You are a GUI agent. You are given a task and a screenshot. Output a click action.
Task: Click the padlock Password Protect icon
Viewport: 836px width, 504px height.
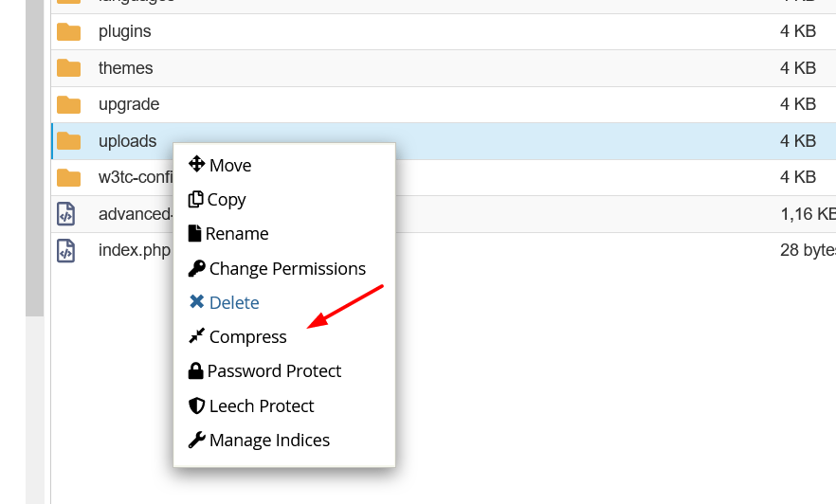pos(195,370)
